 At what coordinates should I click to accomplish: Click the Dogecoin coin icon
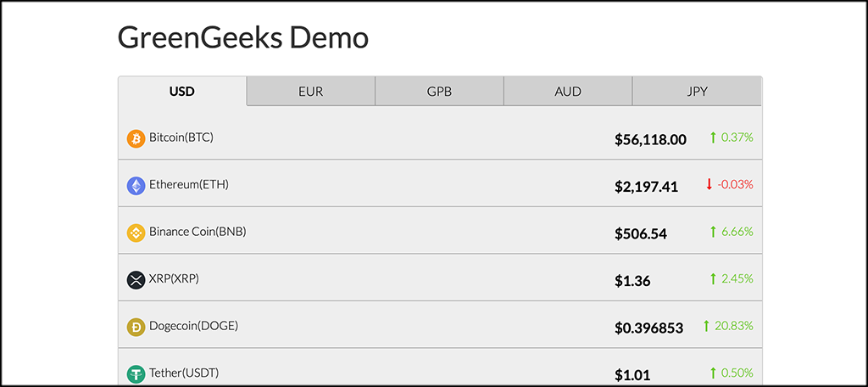coord(136,327)
